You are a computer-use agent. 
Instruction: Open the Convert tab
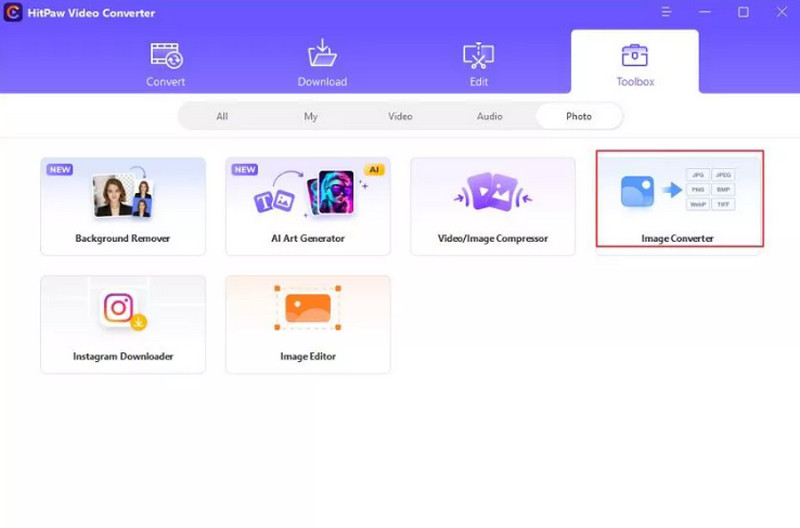pyautogui.click(x=165, y=64)
